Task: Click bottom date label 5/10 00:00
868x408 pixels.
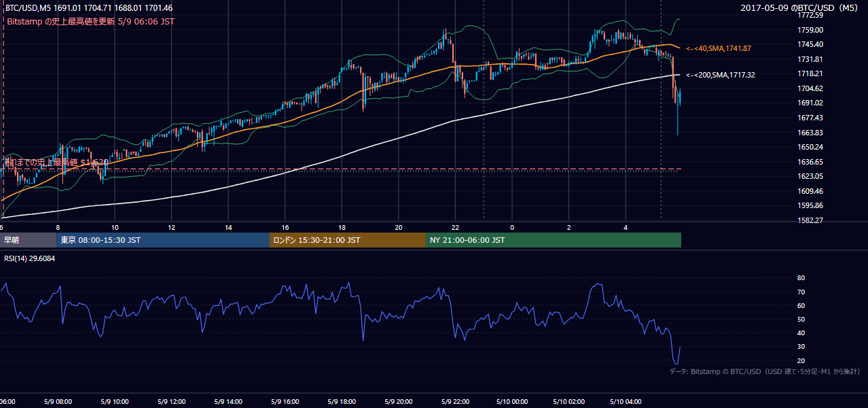Action: point(511,402)
